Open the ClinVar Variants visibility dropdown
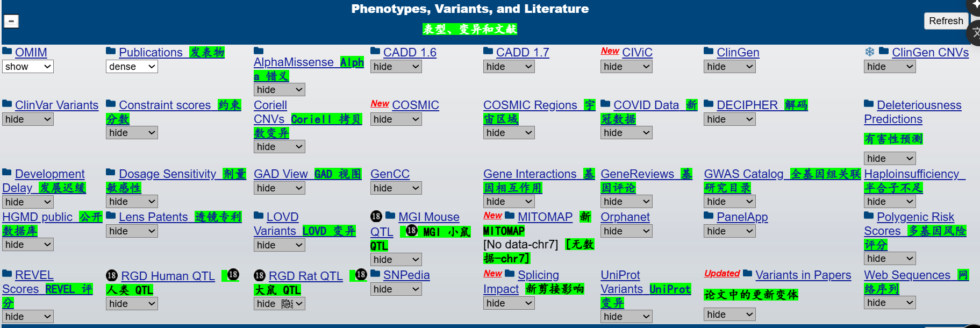980x328 pixels. (x=28, y=119)
